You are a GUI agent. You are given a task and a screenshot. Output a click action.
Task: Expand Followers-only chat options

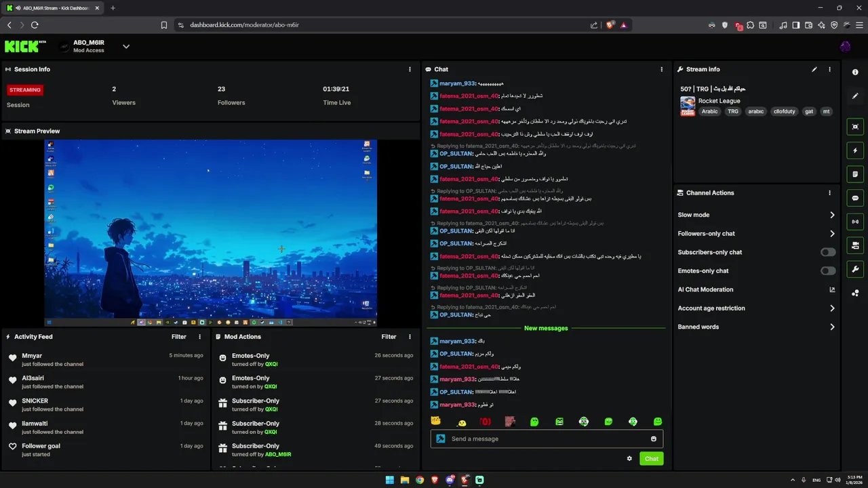coord(832,233)
